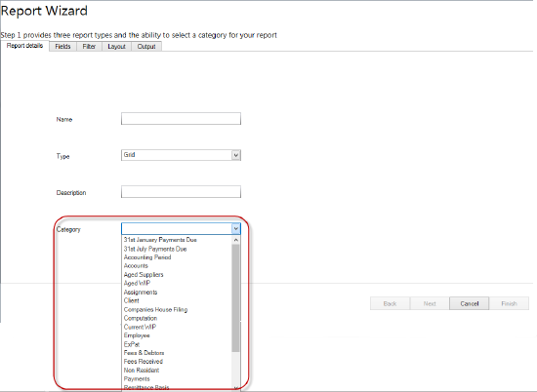The width and height of the screenshot is (537, 392).
Task: Collapse the Category dropdown arrow
Action: [x=236, y=228]
